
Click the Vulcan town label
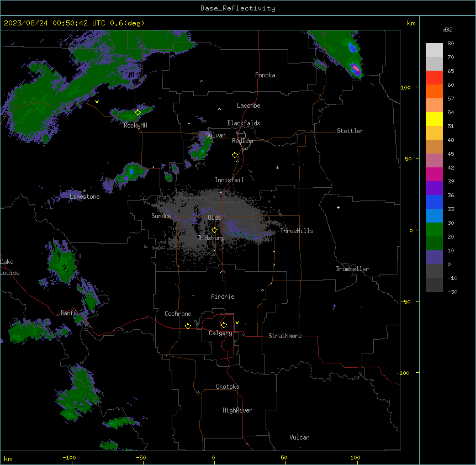click(x=299, y=437)
